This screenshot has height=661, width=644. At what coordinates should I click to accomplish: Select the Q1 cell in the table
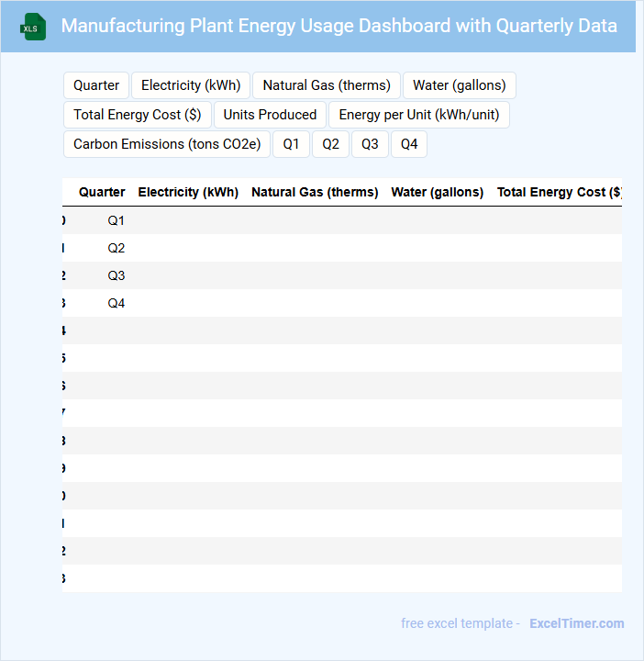pos(116,220)
